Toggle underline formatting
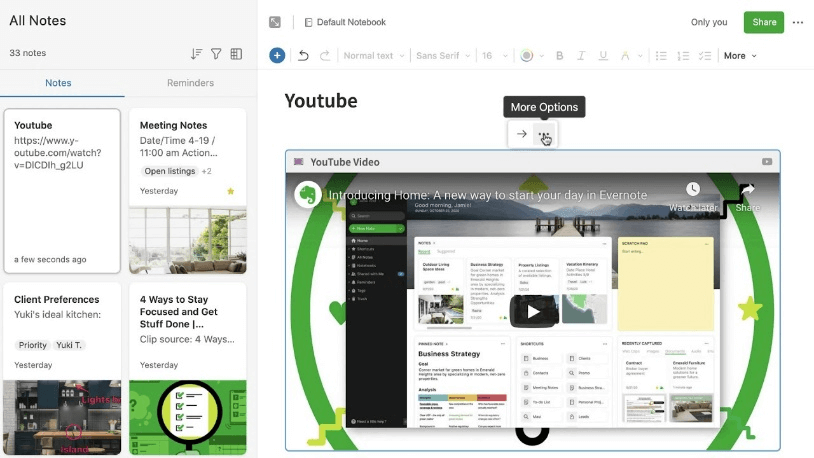814x458 pixels. [x=603, y=56]
